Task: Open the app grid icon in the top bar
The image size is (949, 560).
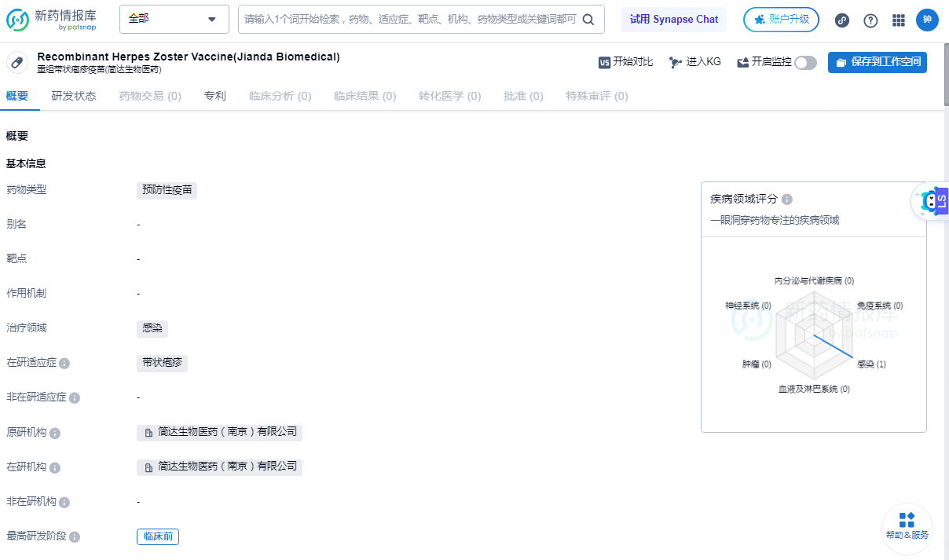Action: tap(899, 20)
